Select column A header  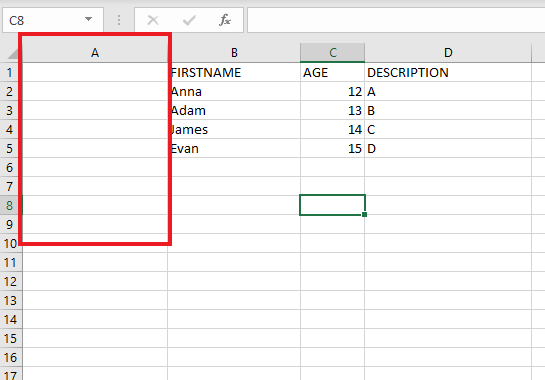95,53
